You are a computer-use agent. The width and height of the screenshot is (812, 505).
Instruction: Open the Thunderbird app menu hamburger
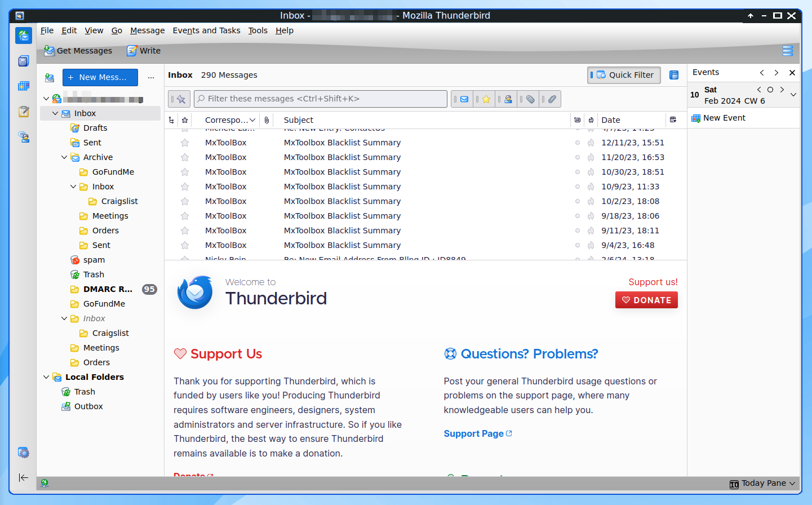tap(788, 51)
